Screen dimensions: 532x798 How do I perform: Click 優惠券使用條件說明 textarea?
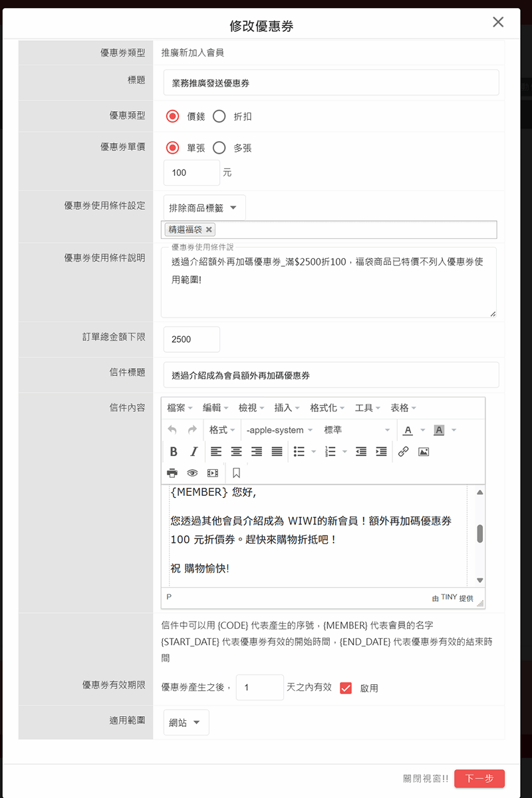tap(329, 282)
